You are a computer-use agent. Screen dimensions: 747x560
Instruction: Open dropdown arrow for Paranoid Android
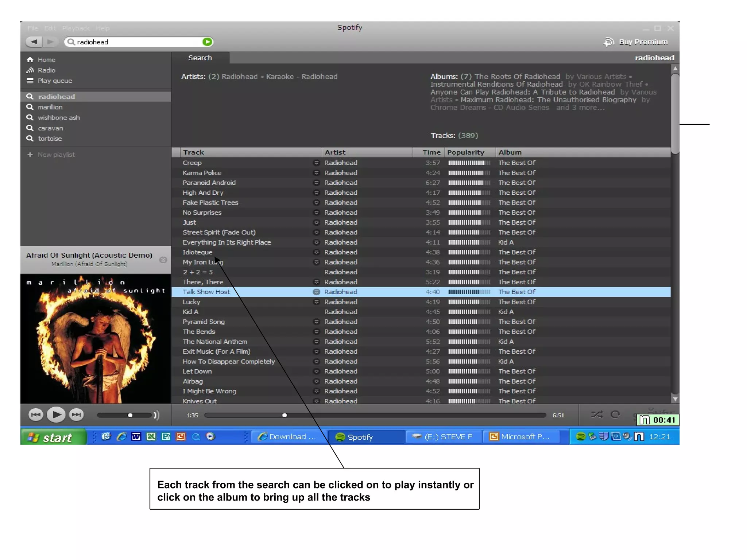tap(316, 183)
